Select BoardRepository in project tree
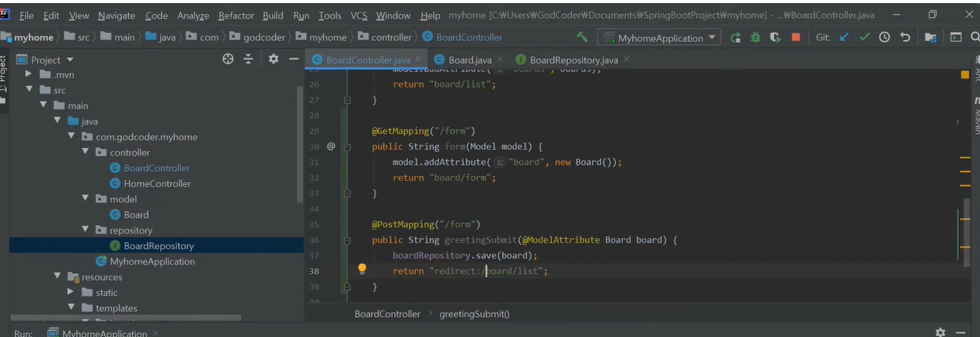This screenshot has width=980, height=337. (x=159, y=246)
